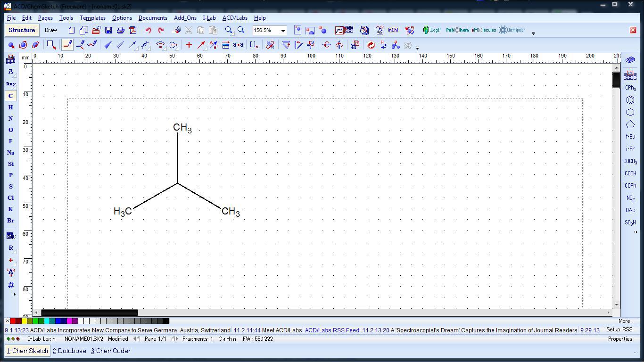Switch to the 3-ChemCoder tab
The width and height of the screenshot is (644, 362).
(110, 351)
